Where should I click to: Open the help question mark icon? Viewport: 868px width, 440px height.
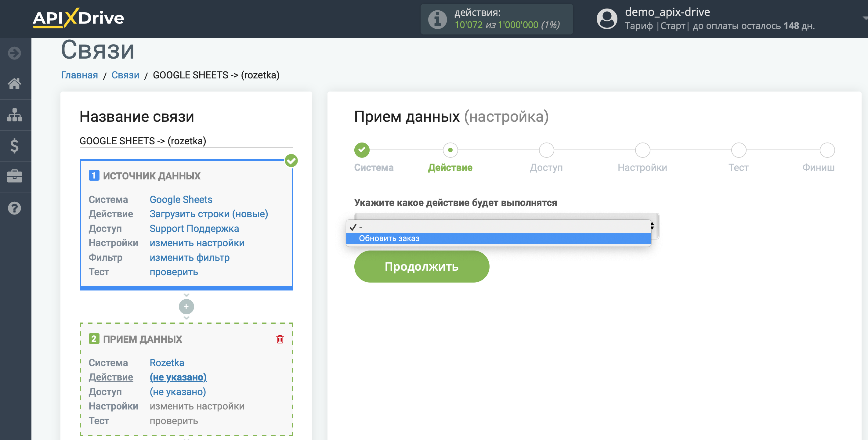point(14,208)
